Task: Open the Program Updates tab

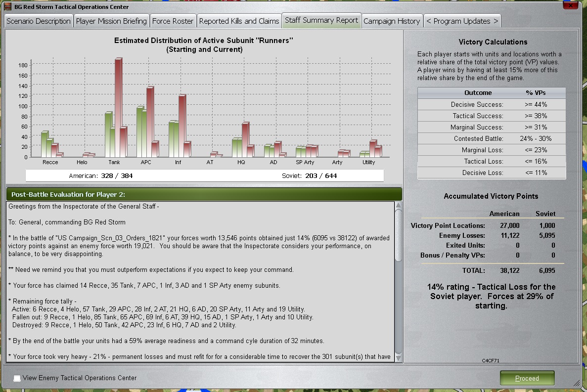Action: click(462, 21)
